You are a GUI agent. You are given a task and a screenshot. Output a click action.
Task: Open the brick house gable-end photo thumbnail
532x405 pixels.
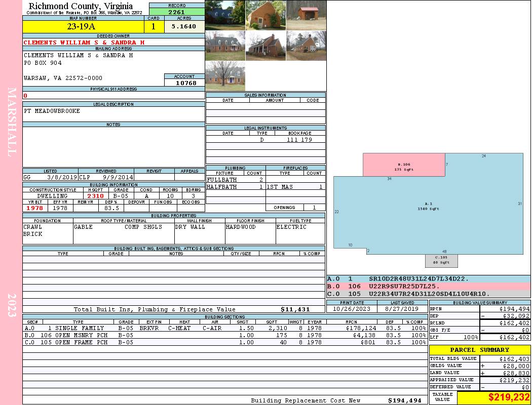pyautogui.click(x=265, y=15)
